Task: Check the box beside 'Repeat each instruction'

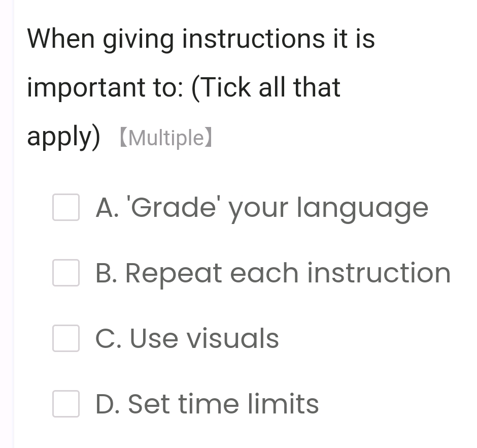Action: click(65, 273)
